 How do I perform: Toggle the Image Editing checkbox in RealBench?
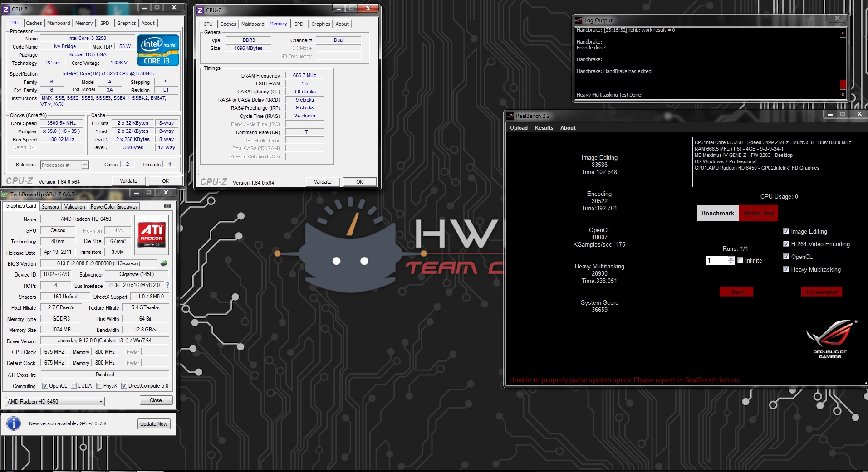pyautogui.click(x=786, y=231)
